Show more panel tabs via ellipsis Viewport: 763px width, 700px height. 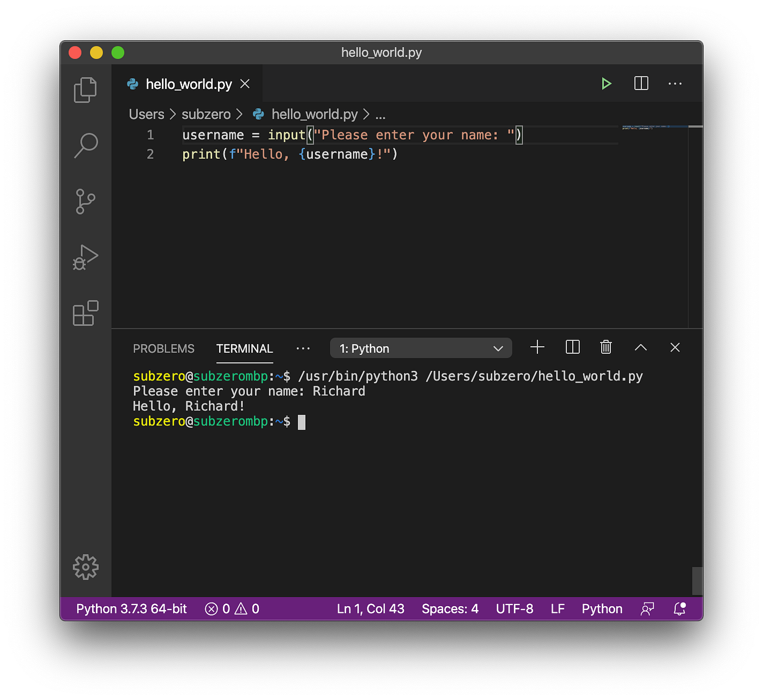coord(303,348)
